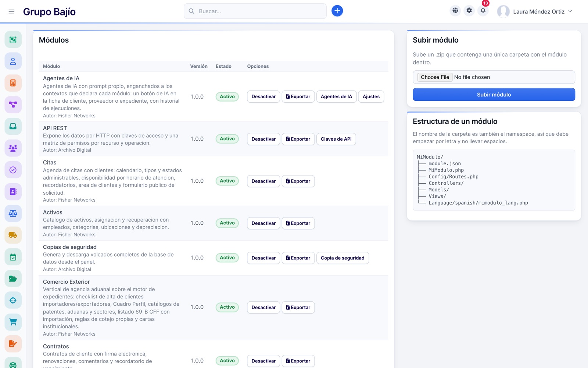588x368 pixels.
Task: Open Agentes de IA options button
Action: pyautogui.click(x=336, y=96)
